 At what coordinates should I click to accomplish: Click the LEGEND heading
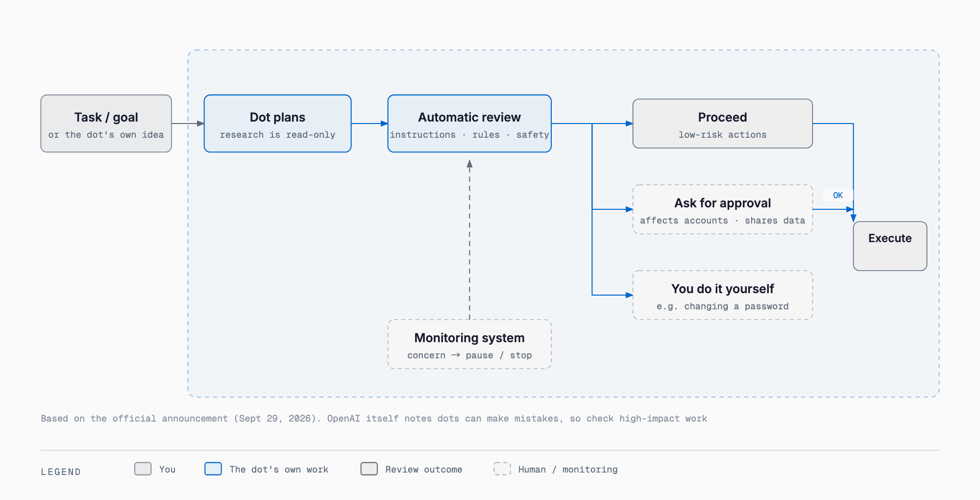click(x=61, y=472)
